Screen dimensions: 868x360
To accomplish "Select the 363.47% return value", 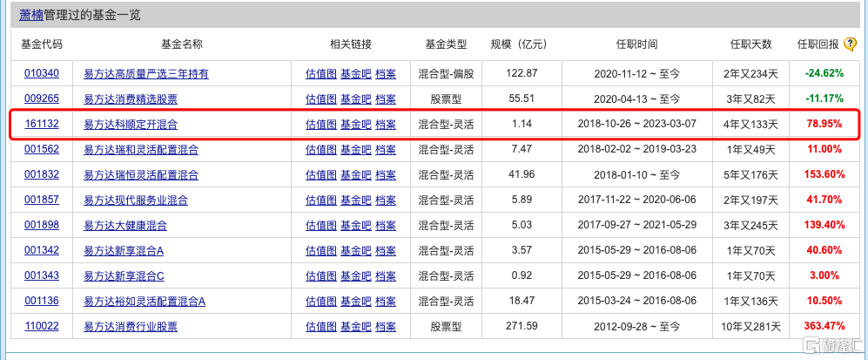I will tap(824, 326).
